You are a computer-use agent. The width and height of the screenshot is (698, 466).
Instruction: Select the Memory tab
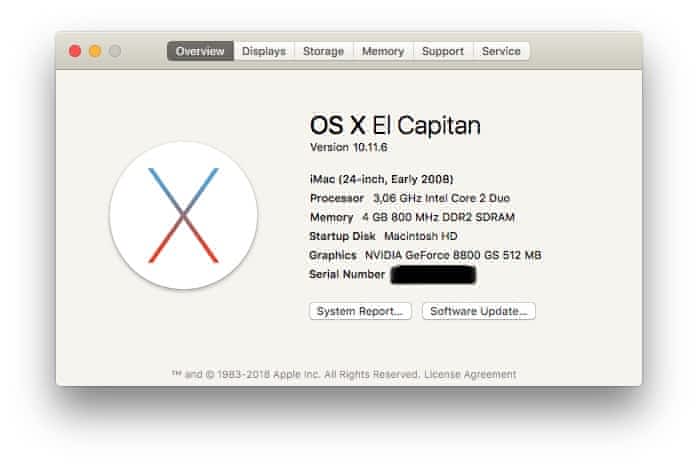[x=383, y=51]
